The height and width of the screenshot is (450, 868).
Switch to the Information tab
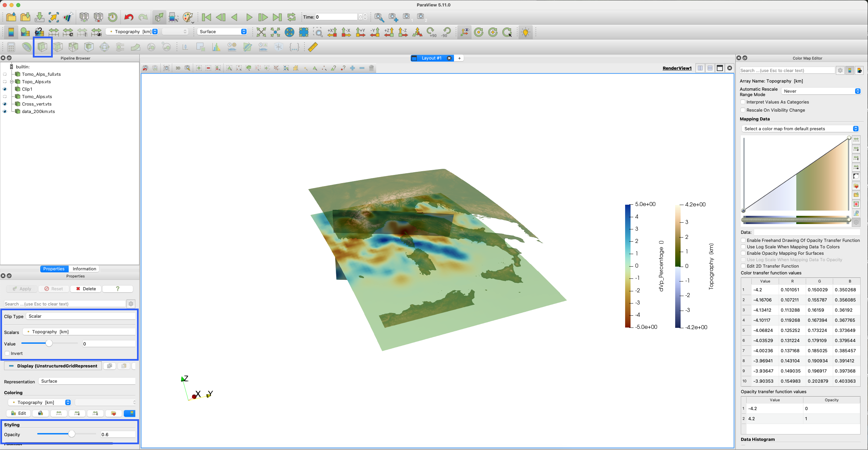tap(84, 269)
